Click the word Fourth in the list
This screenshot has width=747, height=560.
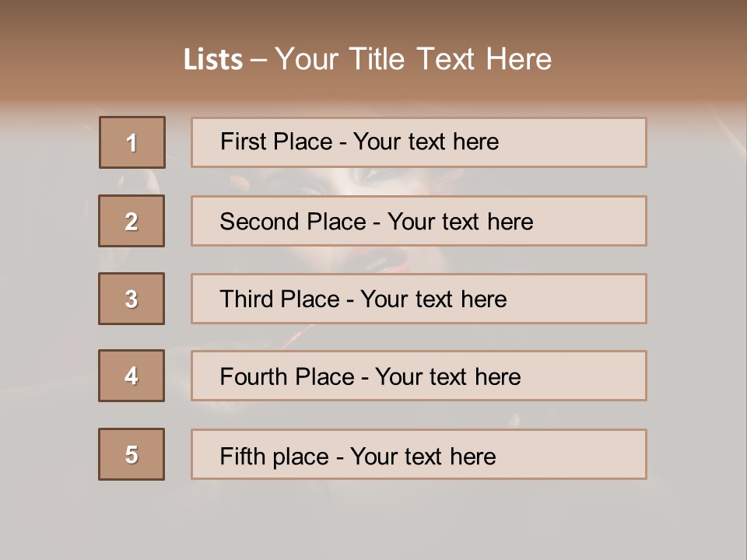click(x=254, y=377)
